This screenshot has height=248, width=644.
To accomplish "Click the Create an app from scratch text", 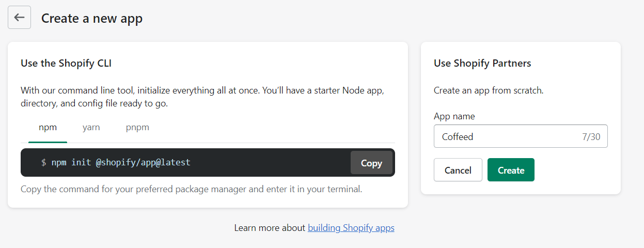I will coord(489,90).
